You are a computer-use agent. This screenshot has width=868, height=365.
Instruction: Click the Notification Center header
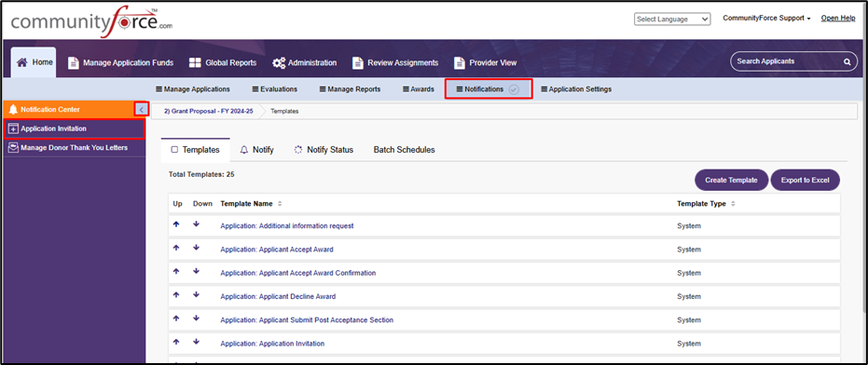point(68,110)
